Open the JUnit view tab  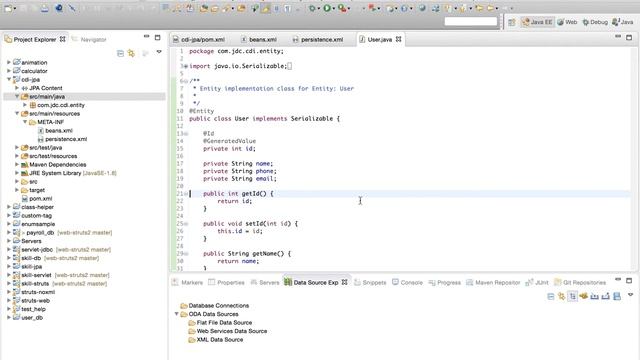(537, 282)
